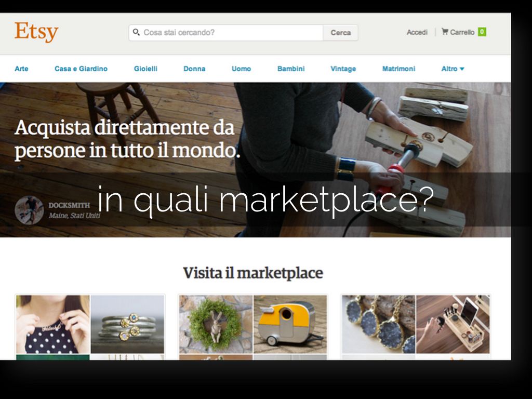
Task: Focus the 'Cosa stai cercando?' search field
Action: pos(227,33)
